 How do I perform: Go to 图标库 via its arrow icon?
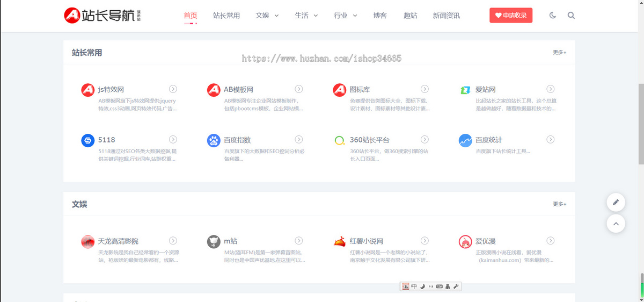(x=425, y=89)
